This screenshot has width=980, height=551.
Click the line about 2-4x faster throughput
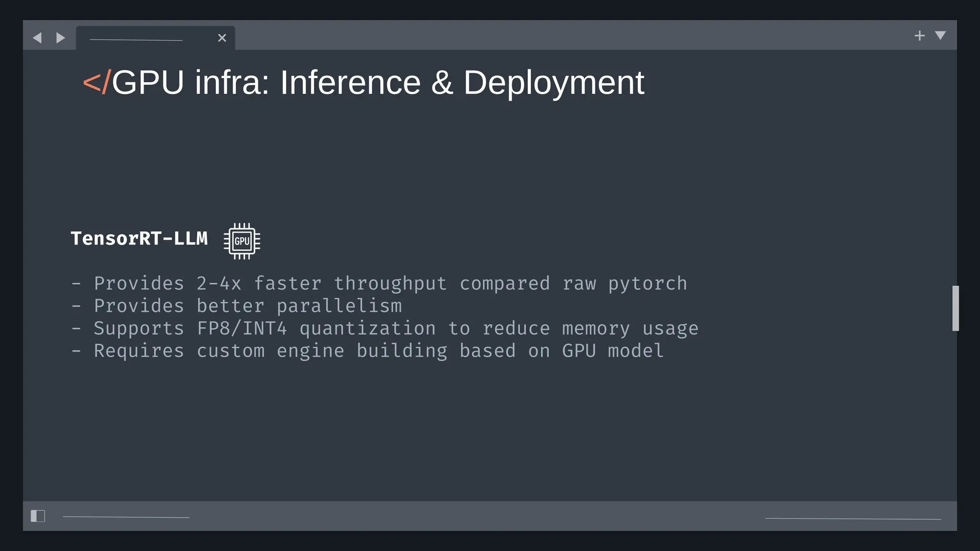click(379, 284)
